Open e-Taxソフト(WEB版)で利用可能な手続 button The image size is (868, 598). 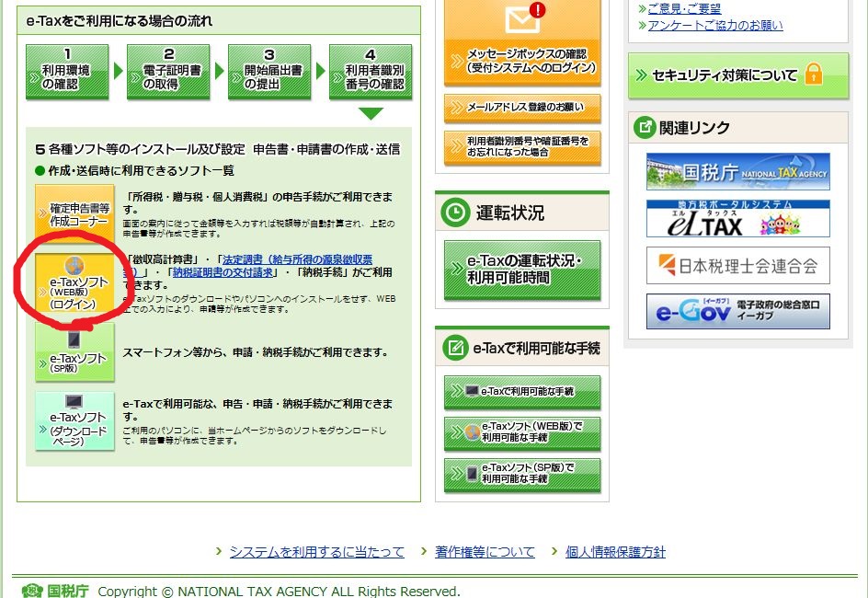click(522, 432)
